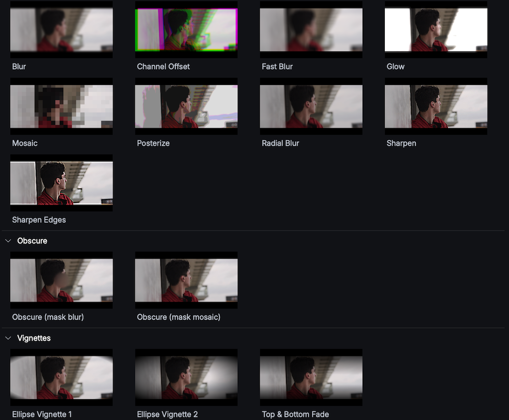Select the Radial Blur effect thumbnail

[311, 106]
